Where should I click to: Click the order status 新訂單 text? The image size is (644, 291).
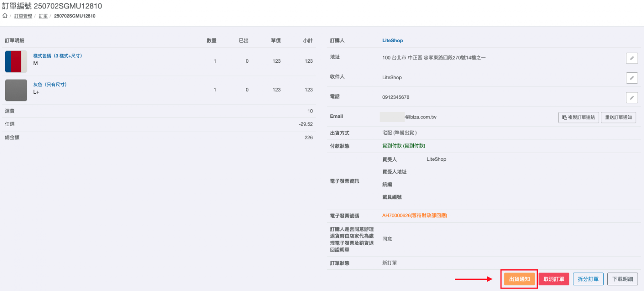(390, 263)
